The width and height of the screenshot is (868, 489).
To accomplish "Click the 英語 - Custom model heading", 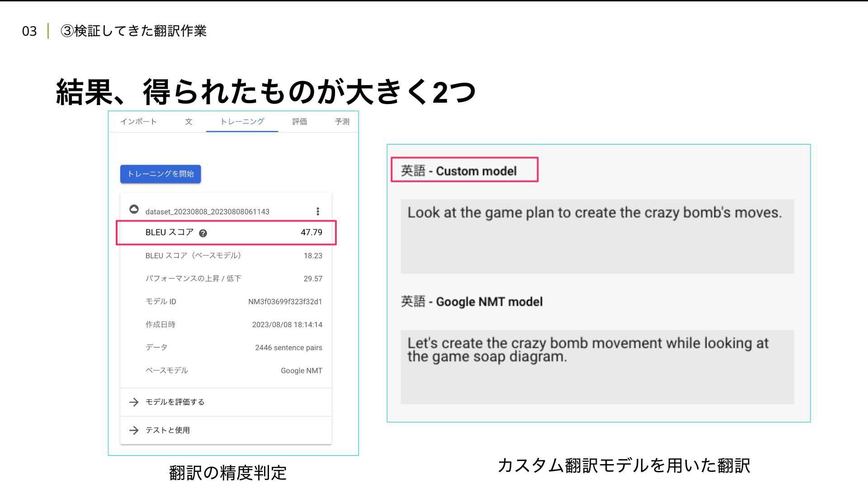I will pos(458,171).
